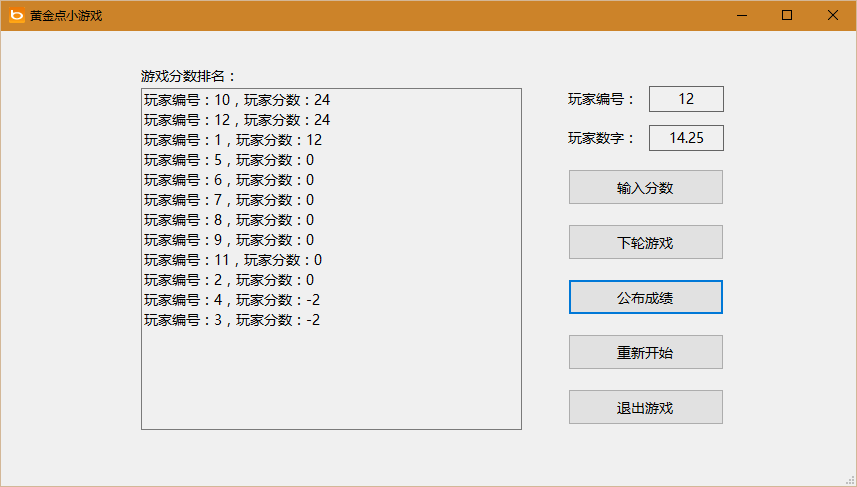Close the game window

(832, 15)
